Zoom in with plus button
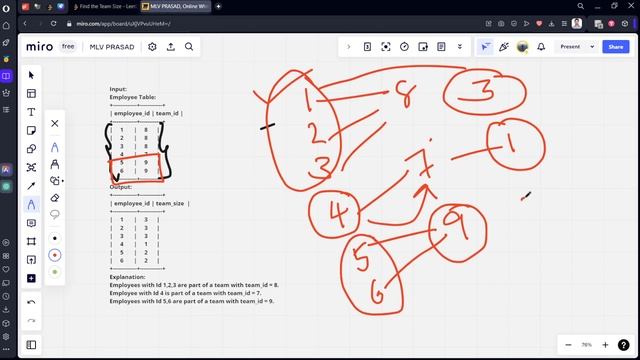 click(605, 345)
